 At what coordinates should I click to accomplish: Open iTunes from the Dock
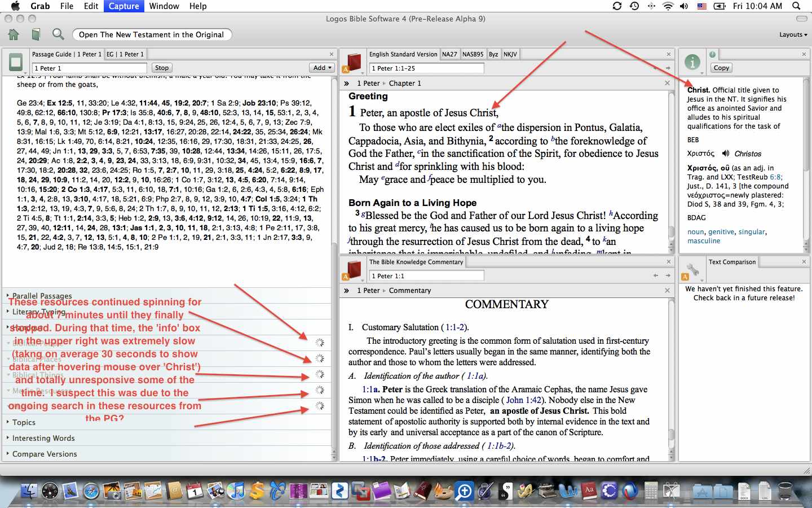(236, 491)
